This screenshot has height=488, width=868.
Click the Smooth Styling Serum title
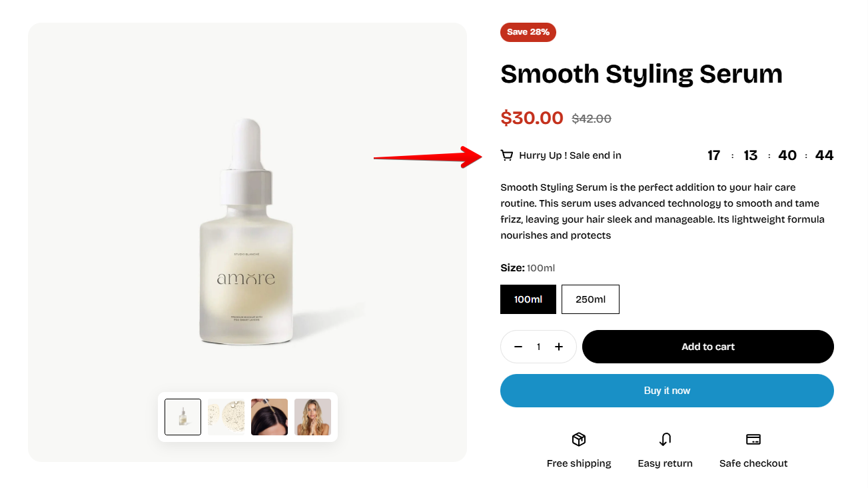pos(641,73)
